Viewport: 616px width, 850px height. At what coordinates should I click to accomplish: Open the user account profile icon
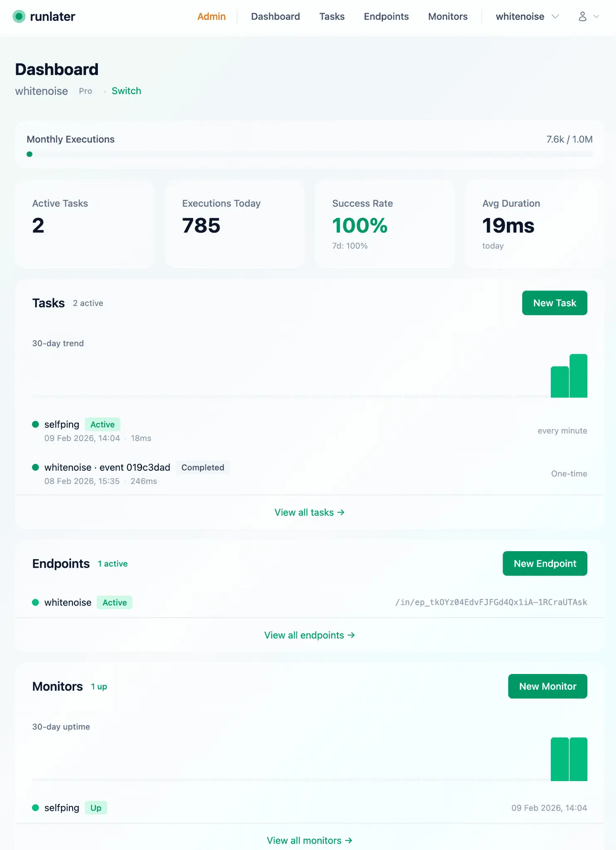point(582,17)
